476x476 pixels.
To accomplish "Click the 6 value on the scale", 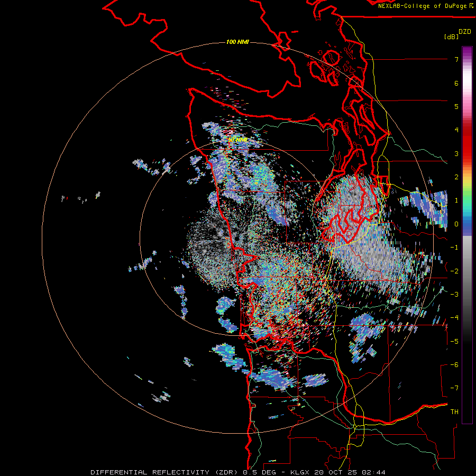I will pyautogui.click(x=456, y=83).
